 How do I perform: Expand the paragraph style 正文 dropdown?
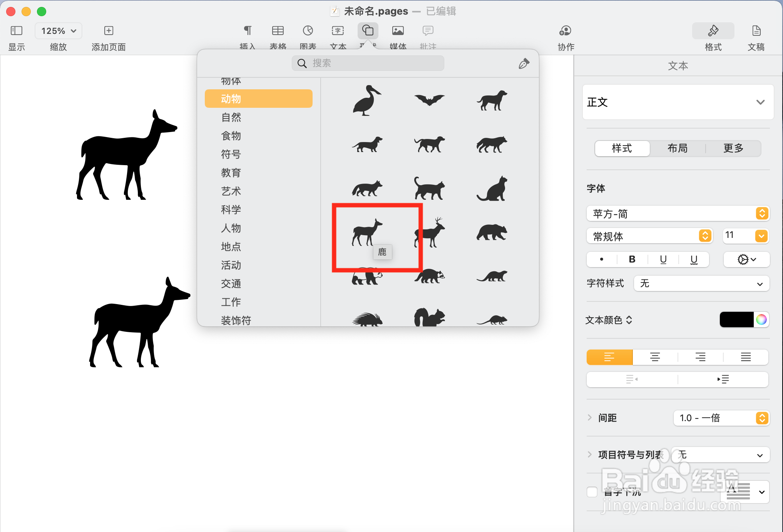[x=760, y=102]
